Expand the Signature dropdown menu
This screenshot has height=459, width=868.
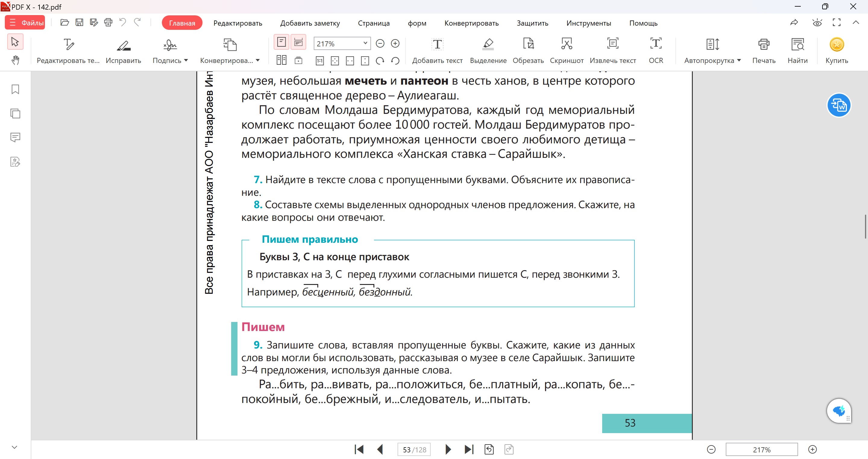click(x=186, y=61)
